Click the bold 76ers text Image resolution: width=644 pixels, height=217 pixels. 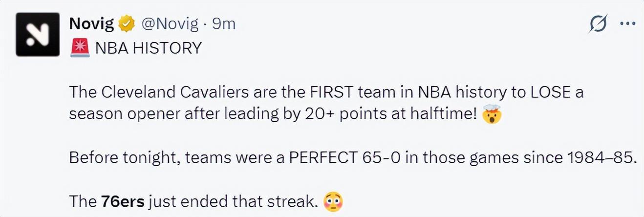coord(123,201)
